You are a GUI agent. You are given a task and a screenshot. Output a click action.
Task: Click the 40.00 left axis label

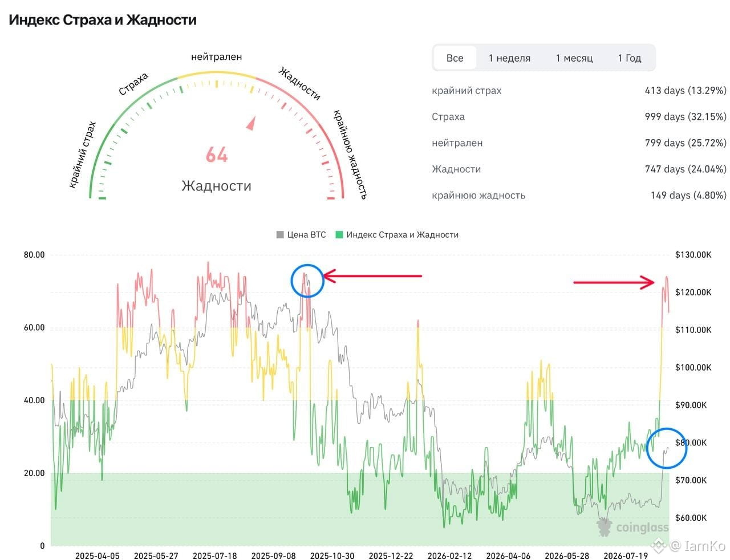pyautogui.click(x=34, y=400)
